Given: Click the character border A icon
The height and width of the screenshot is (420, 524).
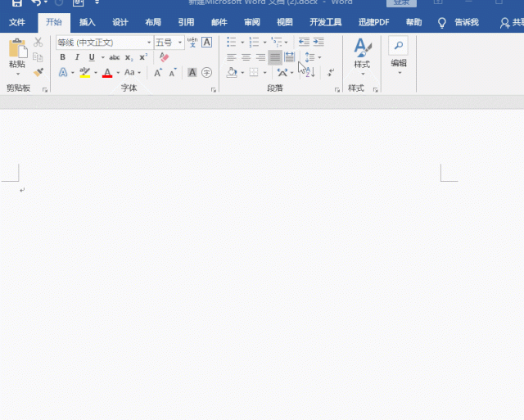Looking at the screenshot, I should tap(207, 42).
